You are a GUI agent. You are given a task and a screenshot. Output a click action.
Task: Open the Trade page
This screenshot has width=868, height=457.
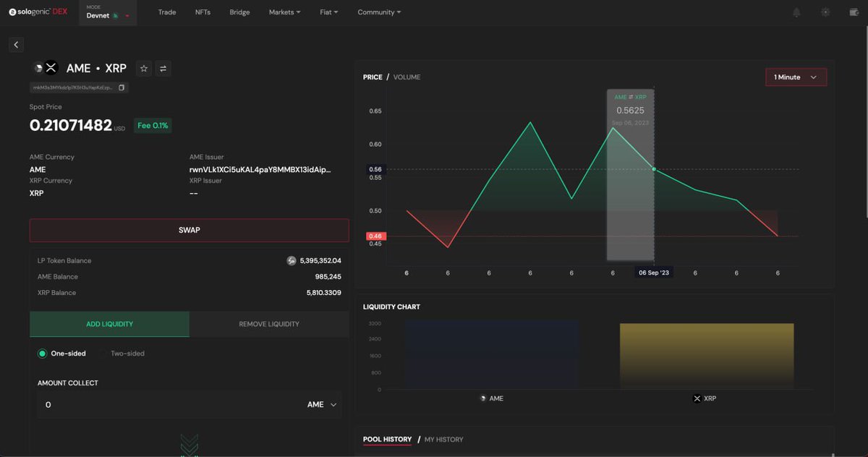tap(167, 12)
